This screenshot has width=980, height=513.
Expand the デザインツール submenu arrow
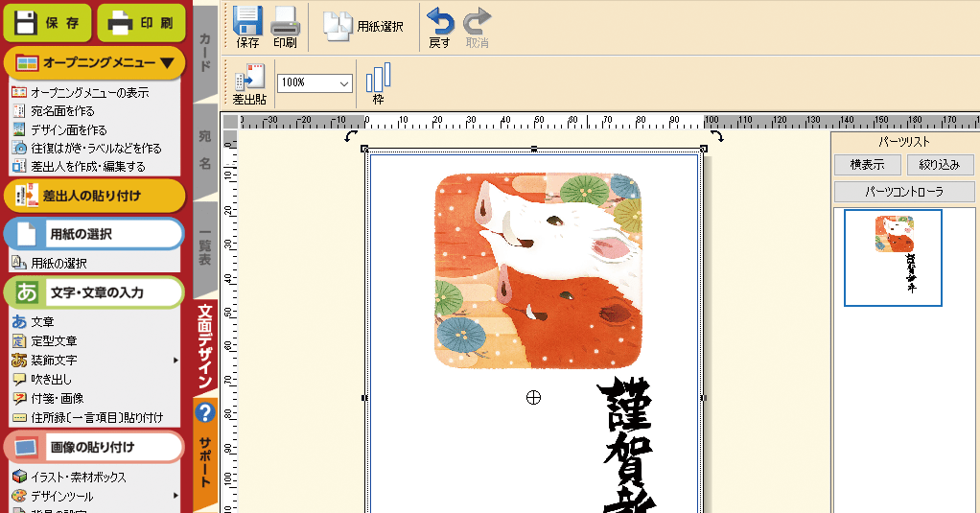175,496
